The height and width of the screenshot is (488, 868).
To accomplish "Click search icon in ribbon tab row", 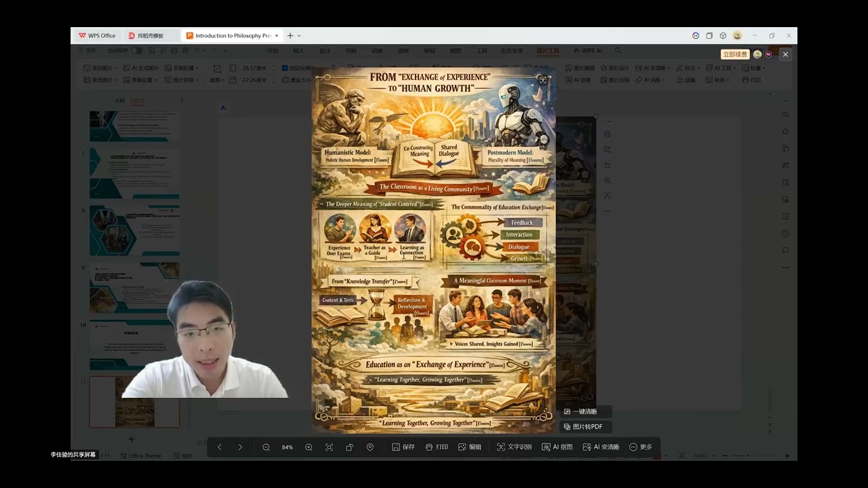I will 618,51.
